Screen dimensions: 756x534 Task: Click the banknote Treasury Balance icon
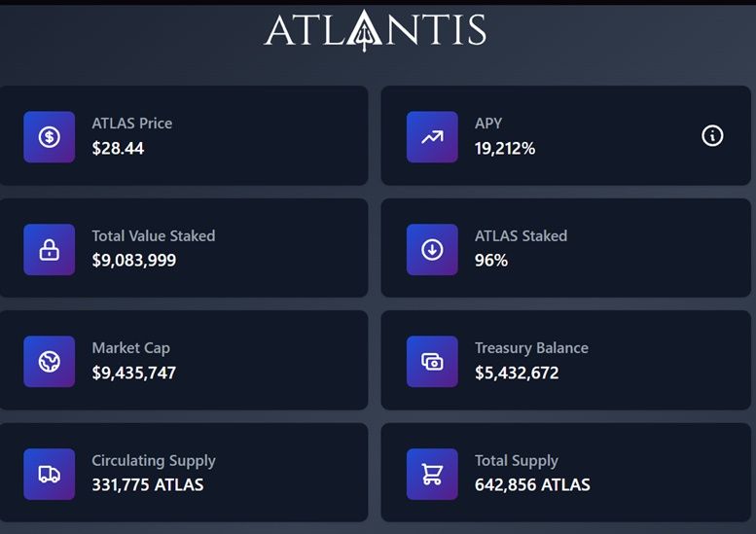coord(432,362)
